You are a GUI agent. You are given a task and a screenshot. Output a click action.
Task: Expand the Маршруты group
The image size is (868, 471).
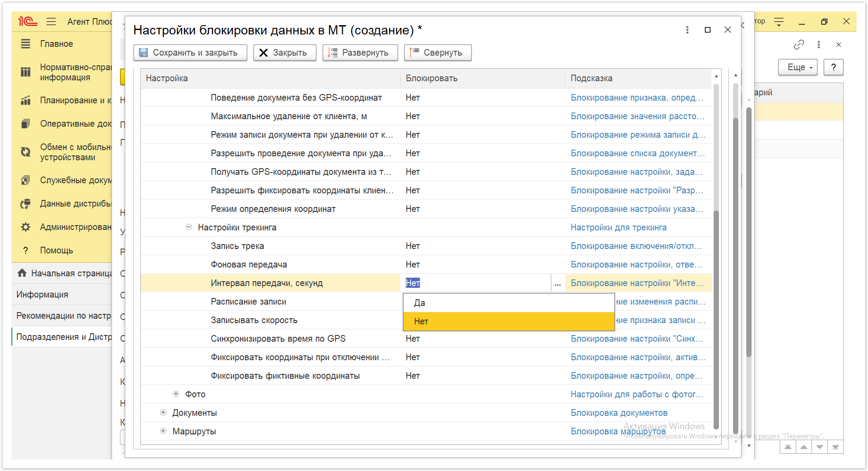point(163,431)
